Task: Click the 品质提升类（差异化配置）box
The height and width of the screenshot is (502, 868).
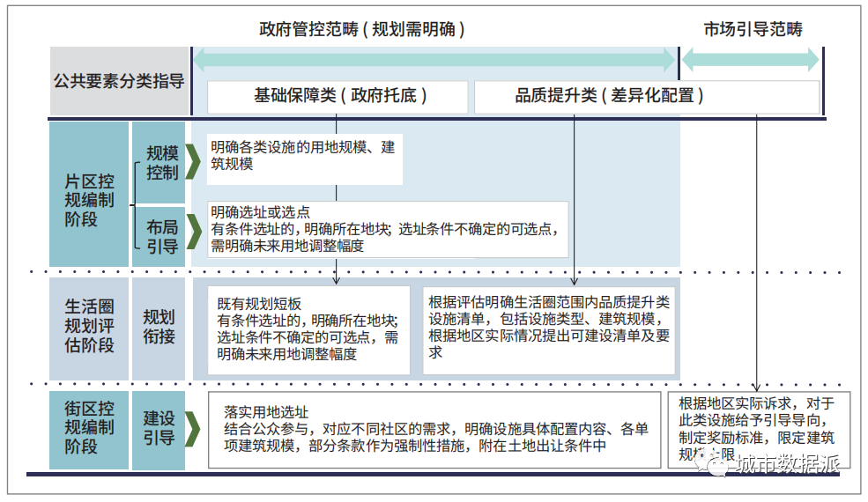Action: [647, 96]
